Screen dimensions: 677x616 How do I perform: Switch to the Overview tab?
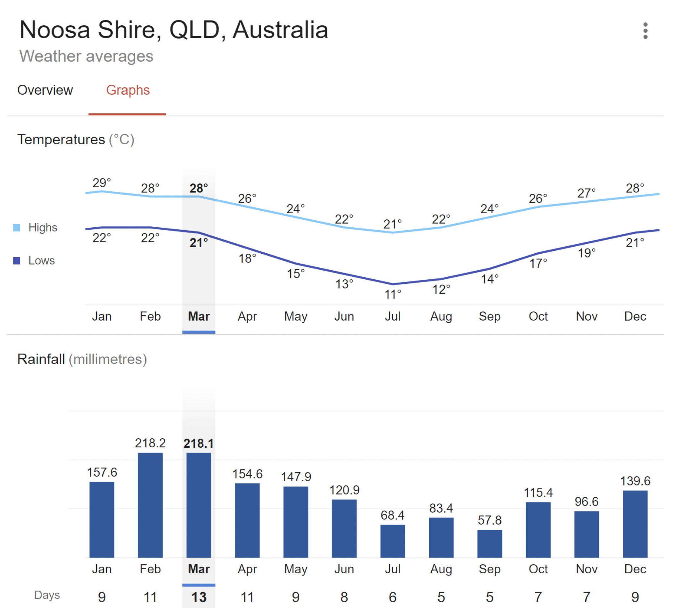45,90
